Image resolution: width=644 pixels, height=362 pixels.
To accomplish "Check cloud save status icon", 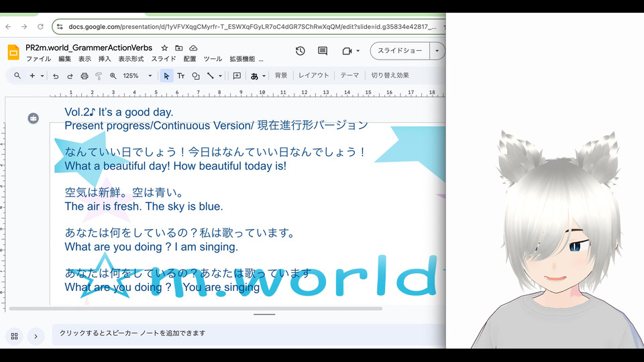I will click(x=193, y=48).
